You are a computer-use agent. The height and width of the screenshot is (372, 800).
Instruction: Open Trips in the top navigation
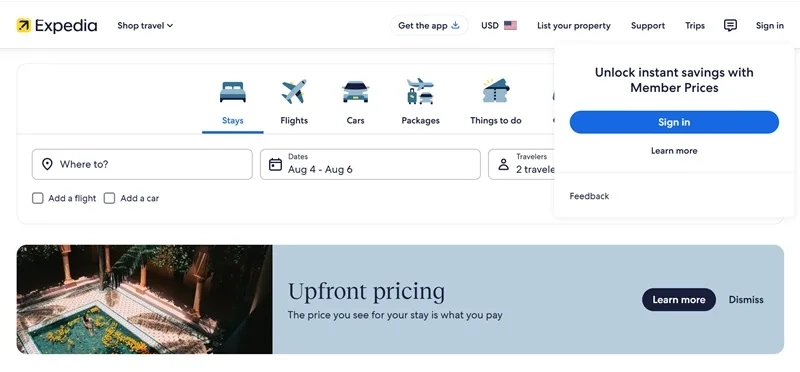click(695, 26)
